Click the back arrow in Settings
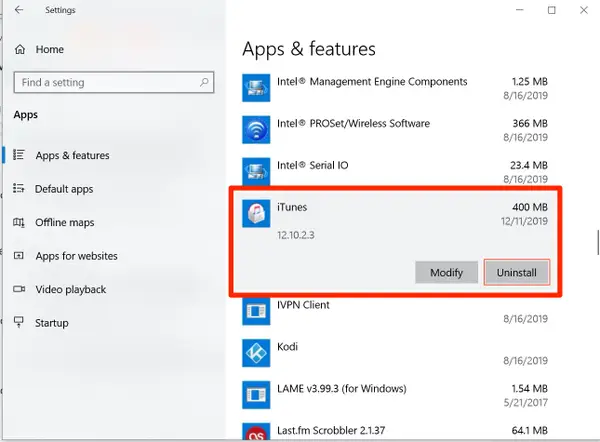The width and height of the screenshot is (600, 442). [x=19, y=10]
